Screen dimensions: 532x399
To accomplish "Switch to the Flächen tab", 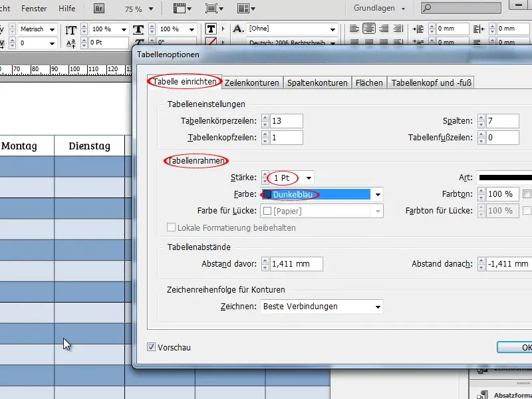I will (x=369, y=82).
